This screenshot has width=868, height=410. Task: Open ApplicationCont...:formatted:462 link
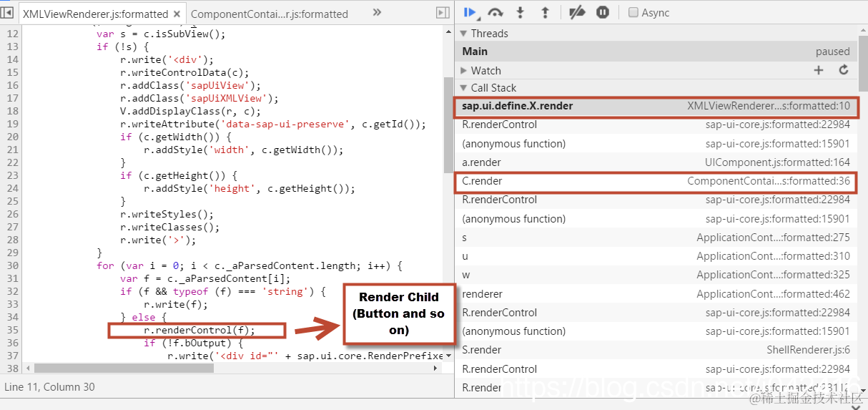tap(774, 294)
